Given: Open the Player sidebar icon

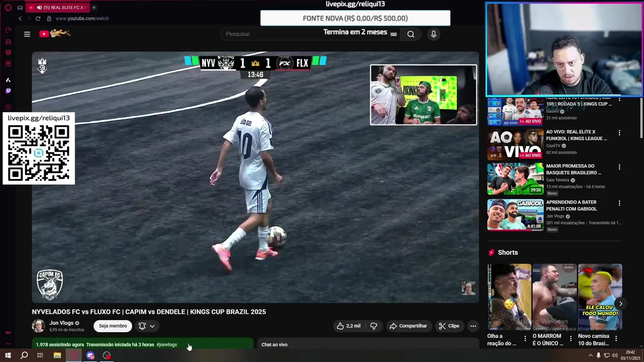Looking at the screenshot, I should [8, 107].
